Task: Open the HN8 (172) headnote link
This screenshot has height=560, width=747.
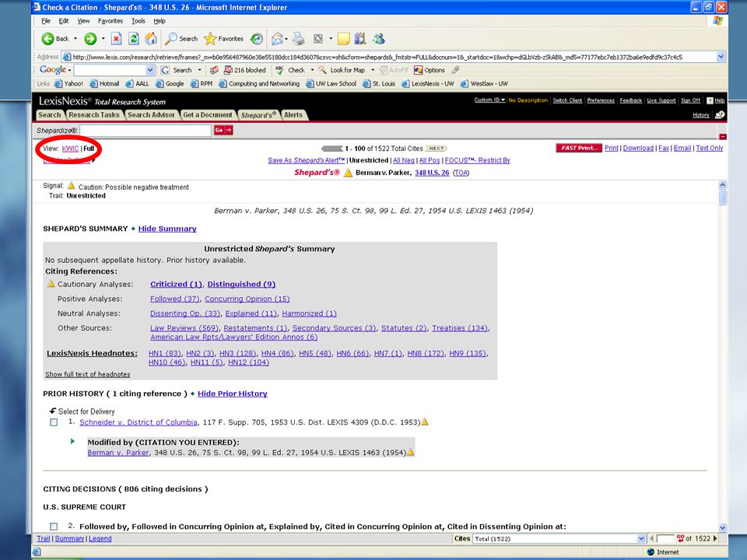Action: (x=426, y=353)
